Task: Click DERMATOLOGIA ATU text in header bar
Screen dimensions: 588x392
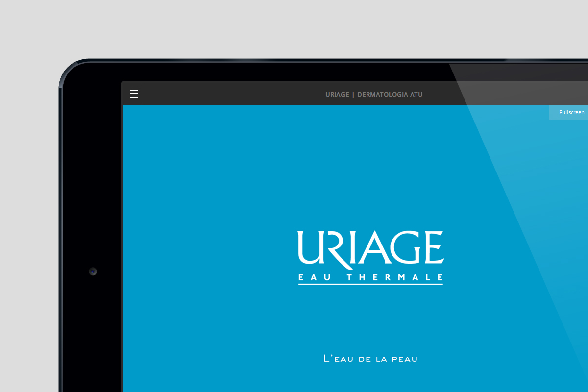Action: [x=390, y=94]
